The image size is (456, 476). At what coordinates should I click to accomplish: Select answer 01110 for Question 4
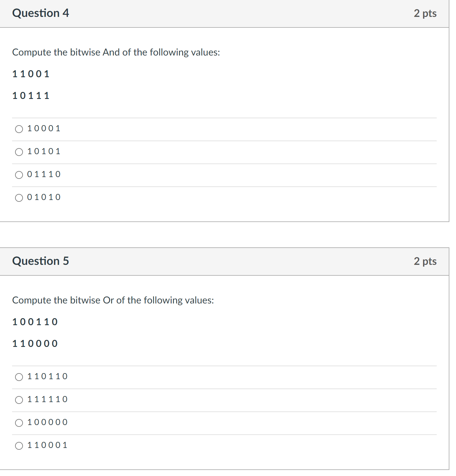19,175
